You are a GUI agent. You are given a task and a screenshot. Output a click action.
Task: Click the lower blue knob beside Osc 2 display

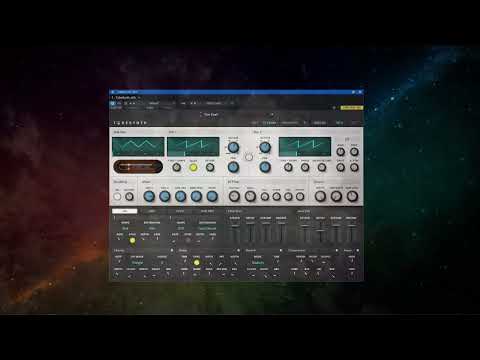click(x=265, y=167)
